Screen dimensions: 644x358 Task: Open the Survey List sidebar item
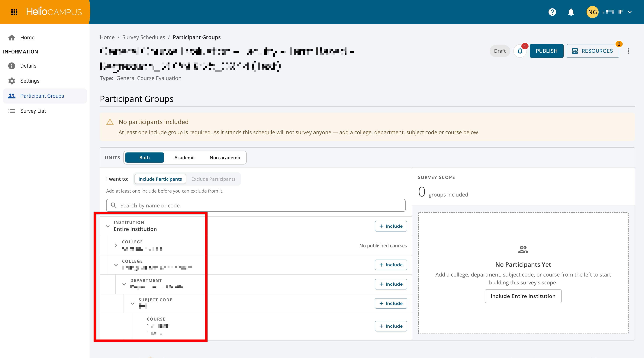(45, 111)
